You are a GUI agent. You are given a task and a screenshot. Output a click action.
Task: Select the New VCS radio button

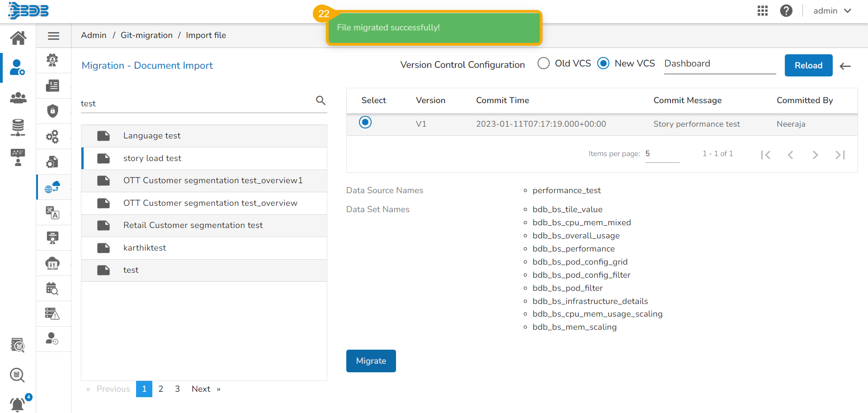click(603, 63)
